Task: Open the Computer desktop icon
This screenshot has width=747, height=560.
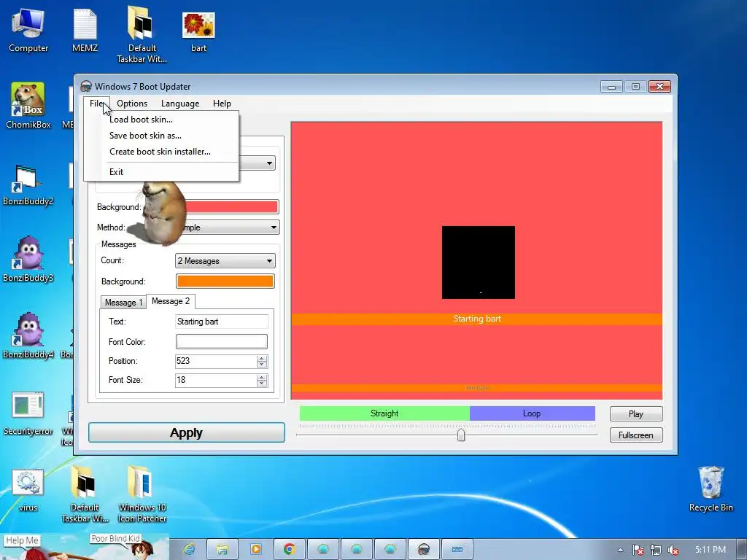Action: click(x=28, y=31)
